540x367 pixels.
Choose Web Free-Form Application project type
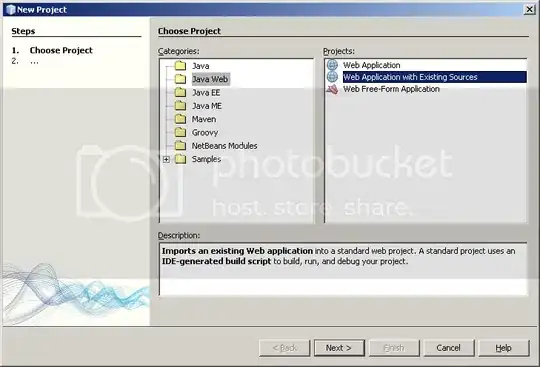click(x=391, y=89)
